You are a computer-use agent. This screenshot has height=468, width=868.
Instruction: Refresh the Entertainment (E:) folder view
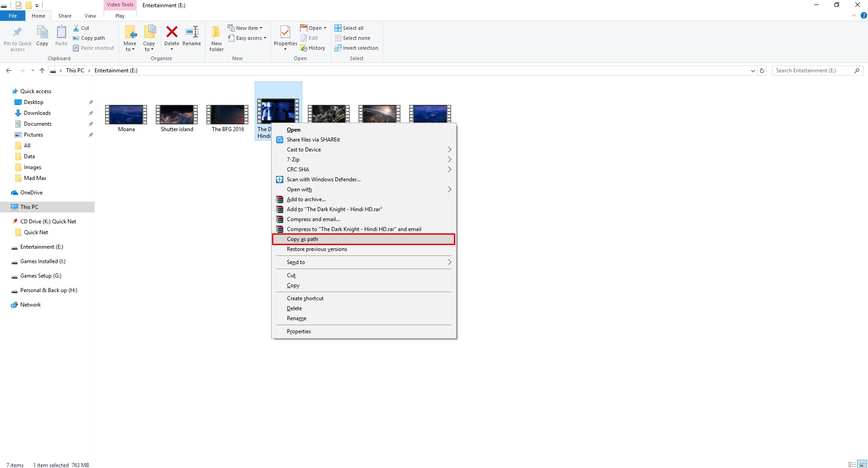tap(762, 71)
